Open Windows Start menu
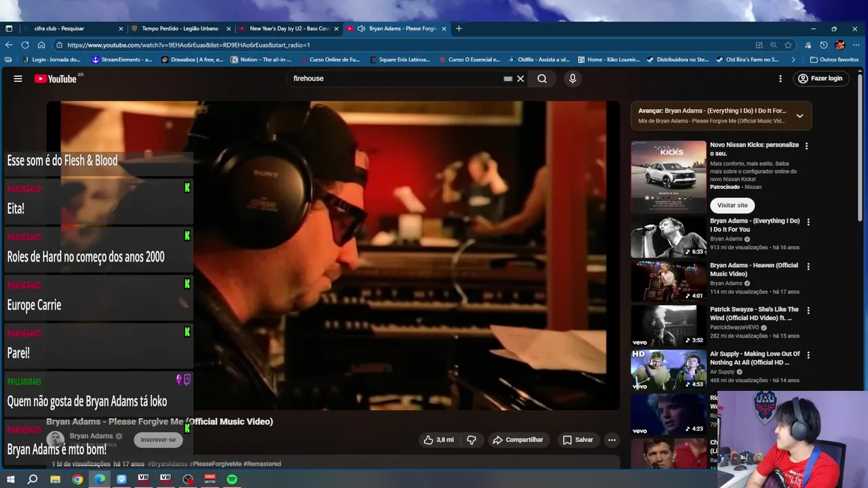The image size is (868, 488). (10, 479)
